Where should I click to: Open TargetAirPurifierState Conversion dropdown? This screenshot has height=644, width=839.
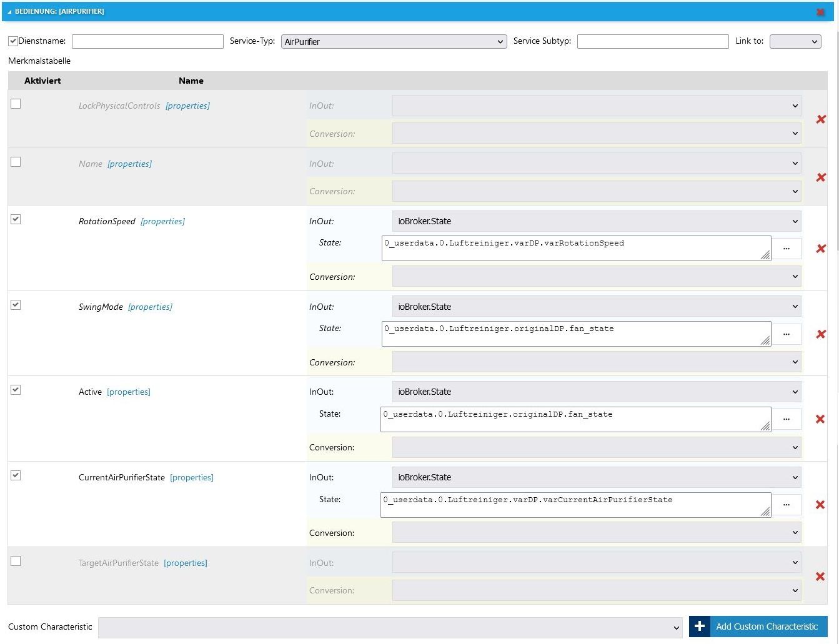click(597, 590)
